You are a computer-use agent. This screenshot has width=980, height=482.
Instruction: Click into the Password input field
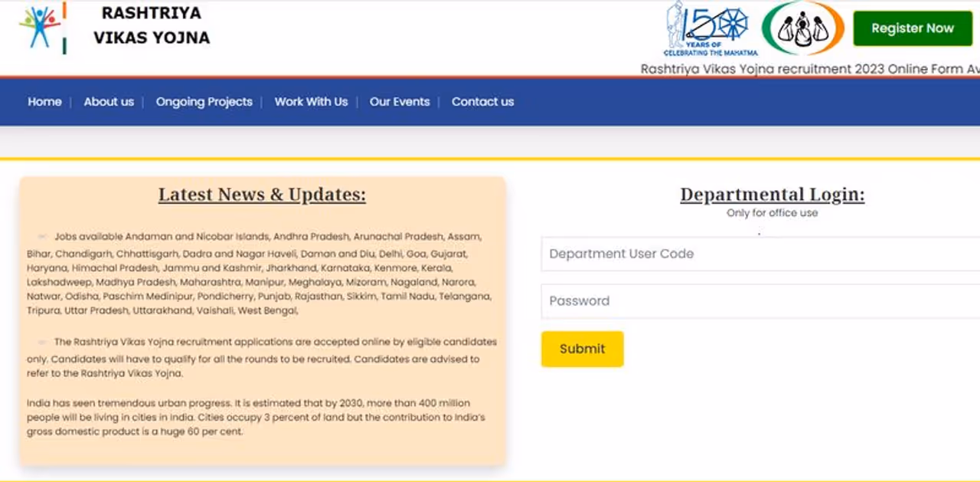[x=758, y=301]
